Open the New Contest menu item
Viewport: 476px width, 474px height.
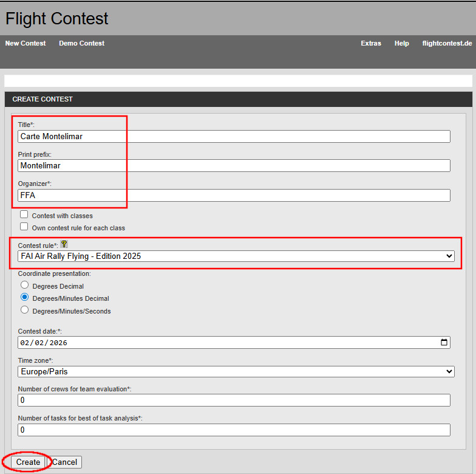tap(25, 43)
